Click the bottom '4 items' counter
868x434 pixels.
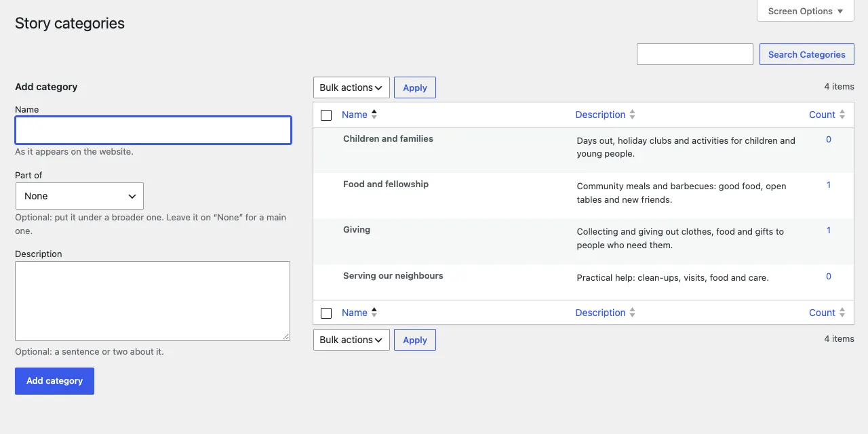[839, 338]
